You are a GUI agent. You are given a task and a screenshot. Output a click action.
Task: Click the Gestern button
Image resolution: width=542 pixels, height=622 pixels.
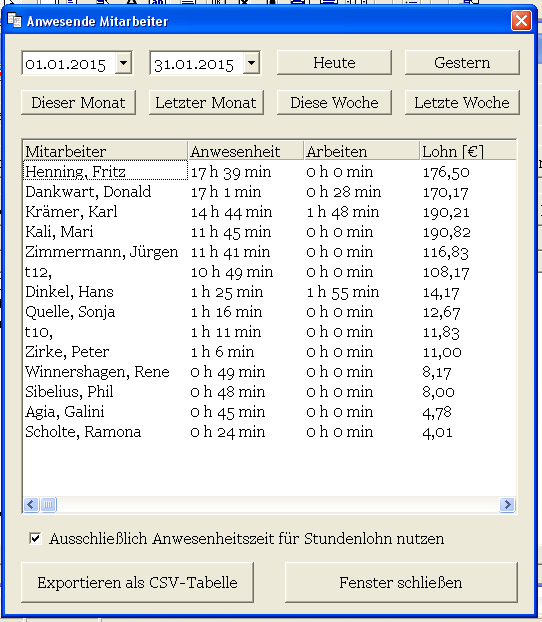click(462, 63)
